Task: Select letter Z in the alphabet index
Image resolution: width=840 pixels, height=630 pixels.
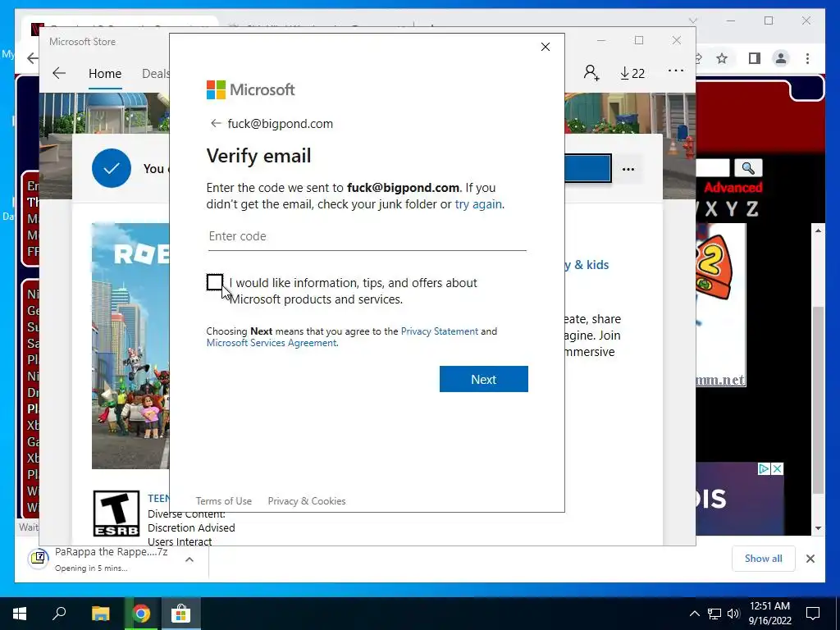Action: pos(752,209)
